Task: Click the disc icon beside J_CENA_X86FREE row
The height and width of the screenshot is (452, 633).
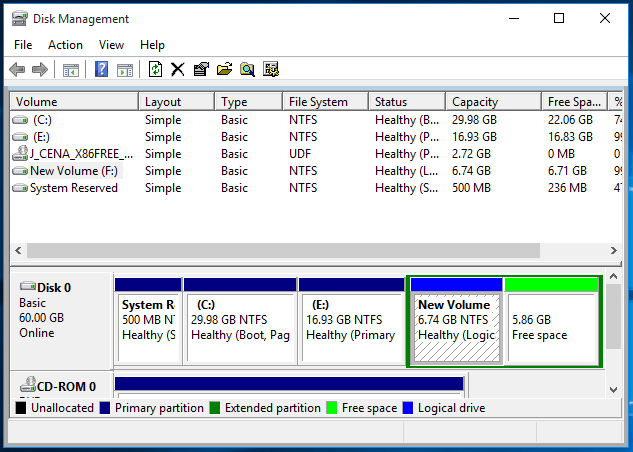Action: 20,153
